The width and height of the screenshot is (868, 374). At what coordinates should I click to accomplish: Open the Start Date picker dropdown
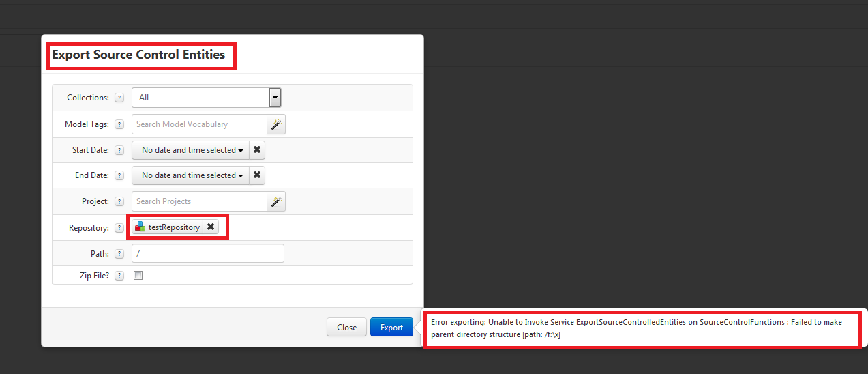(x=190, y=150)
